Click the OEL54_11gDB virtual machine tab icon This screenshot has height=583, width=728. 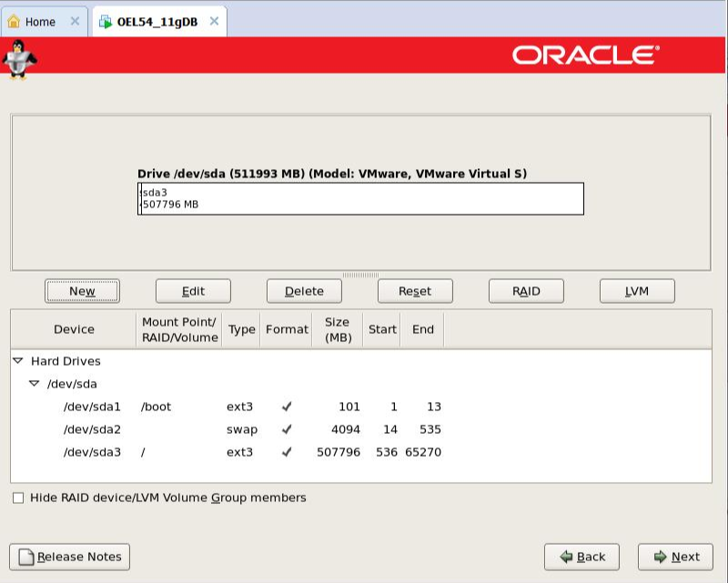coord(106,21)
